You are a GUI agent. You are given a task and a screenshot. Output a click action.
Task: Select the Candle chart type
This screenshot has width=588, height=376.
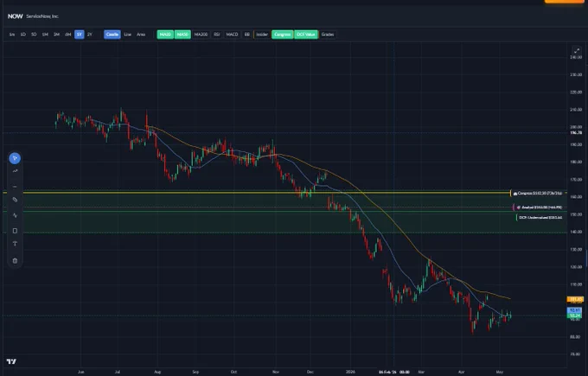click(112, 35)
